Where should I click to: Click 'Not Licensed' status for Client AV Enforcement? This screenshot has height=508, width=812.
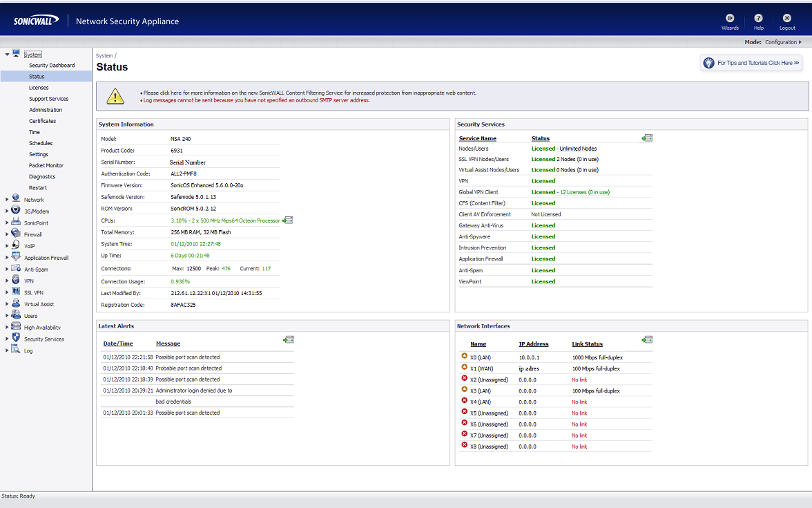545,214
